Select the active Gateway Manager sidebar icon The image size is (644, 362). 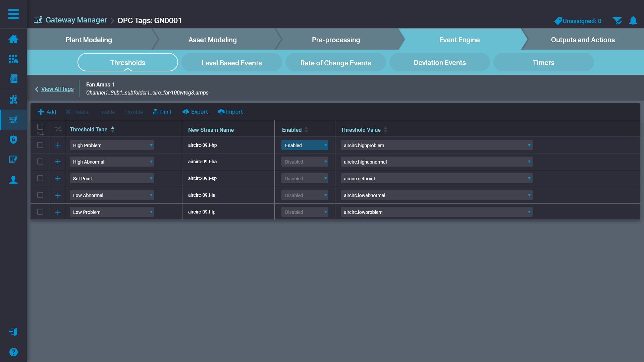(x=13, y=119)
